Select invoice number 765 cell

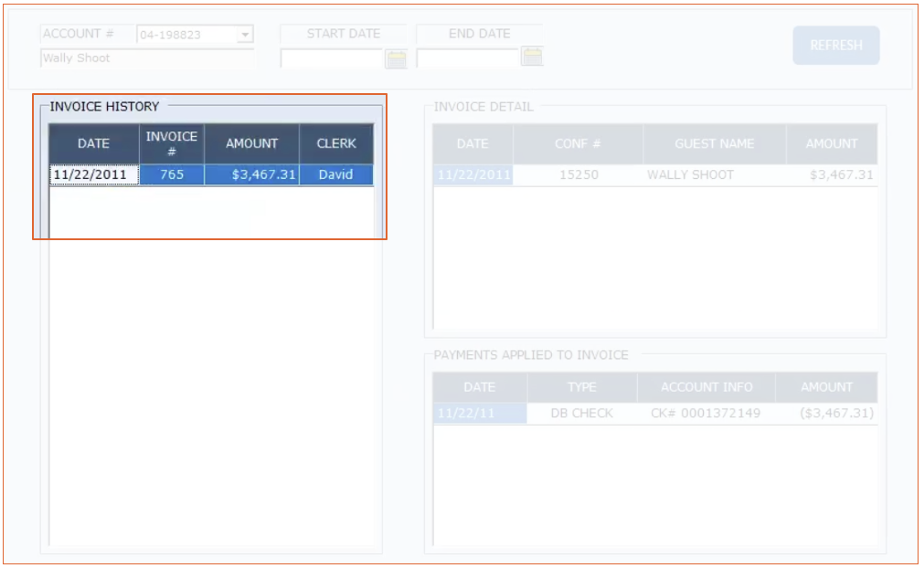172,175
